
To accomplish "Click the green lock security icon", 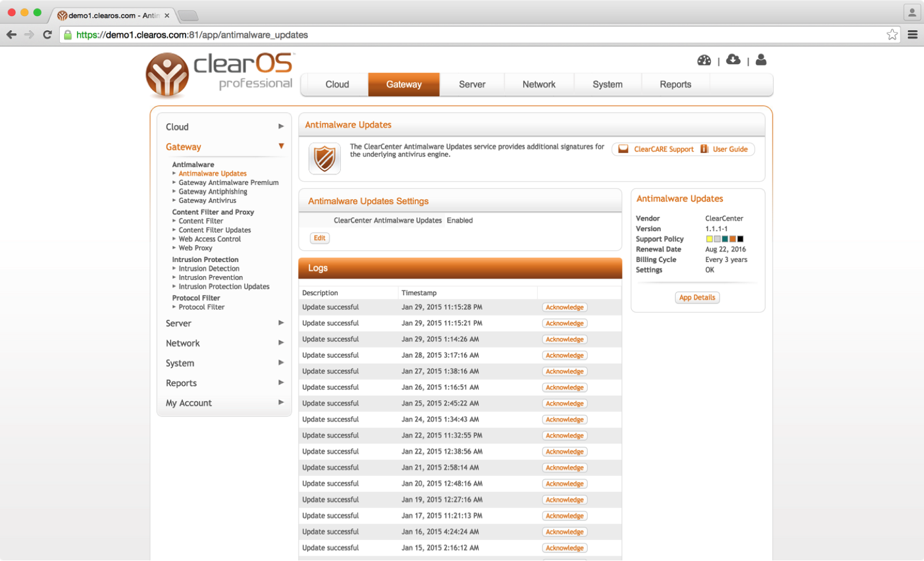I will pyautogui.click(x=68, y=35).
